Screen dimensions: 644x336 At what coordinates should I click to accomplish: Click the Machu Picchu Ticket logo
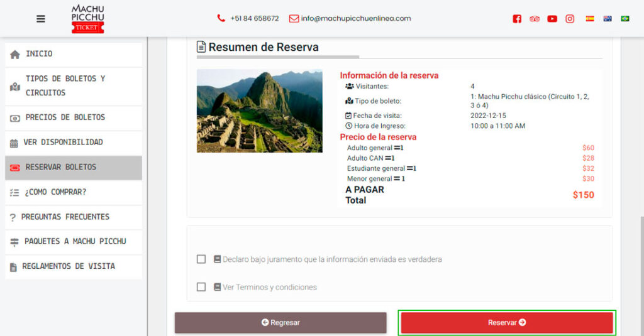pos(88,19)
